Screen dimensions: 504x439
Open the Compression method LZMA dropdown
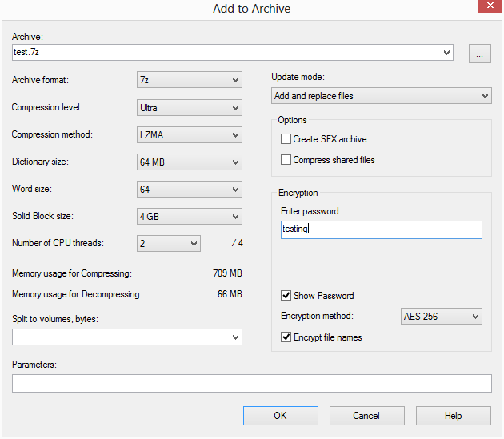click(x=190, y=134)
